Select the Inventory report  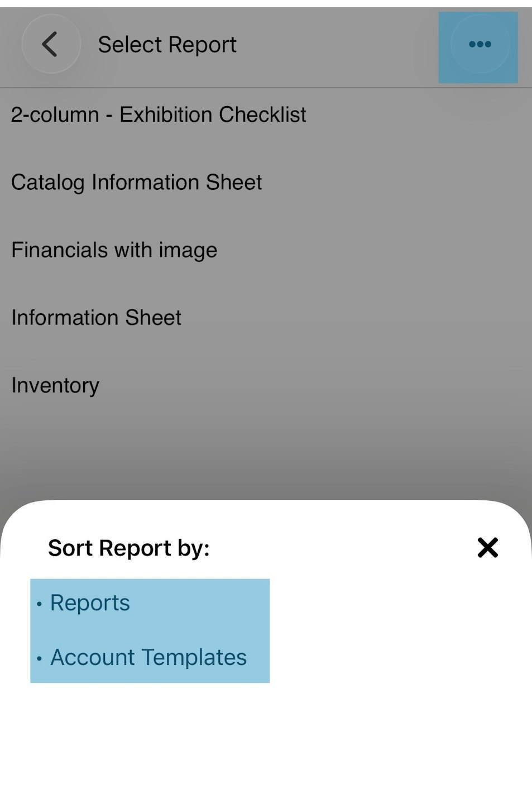[266, 385]
